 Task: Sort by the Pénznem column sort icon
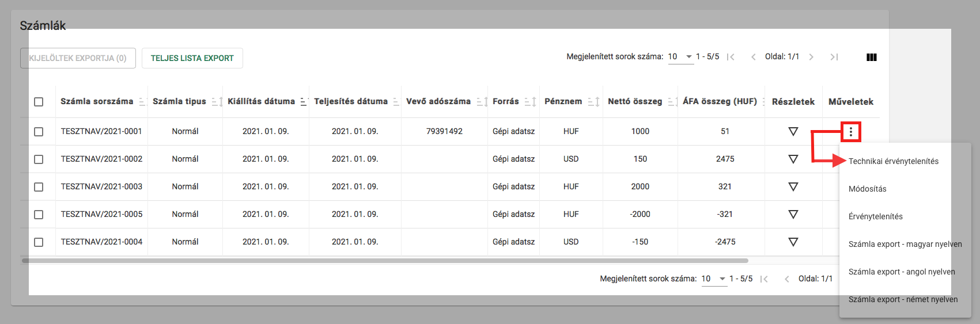coord(593,102)
